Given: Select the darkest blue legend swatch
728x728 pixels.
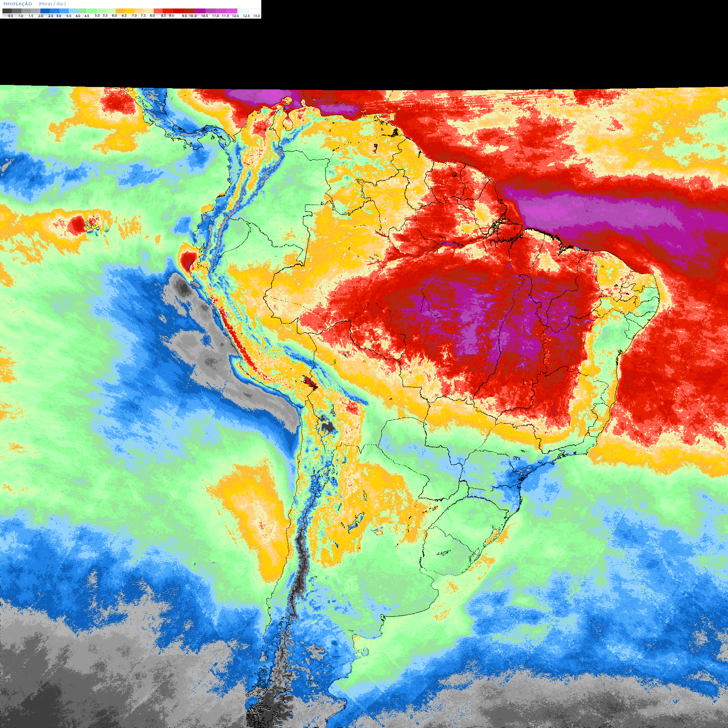Looking at the screenshot, I should [45, 11].
